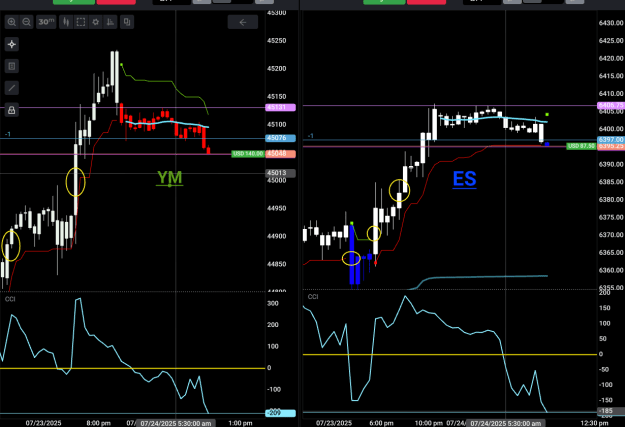The width and height of the screenshot is (625, 427).
Task: Click the 6420.00 price axis value
Action: 611,58
